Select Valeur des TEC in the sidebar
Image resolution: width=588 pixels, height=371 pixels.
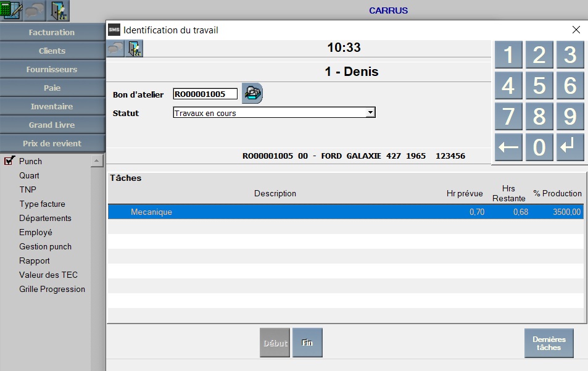pyautogui.click(x=48, y=275)
